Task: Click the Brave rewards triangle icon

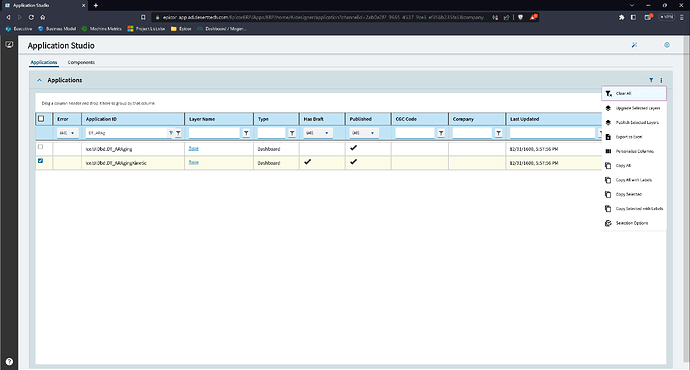Action: pos(533,17)
